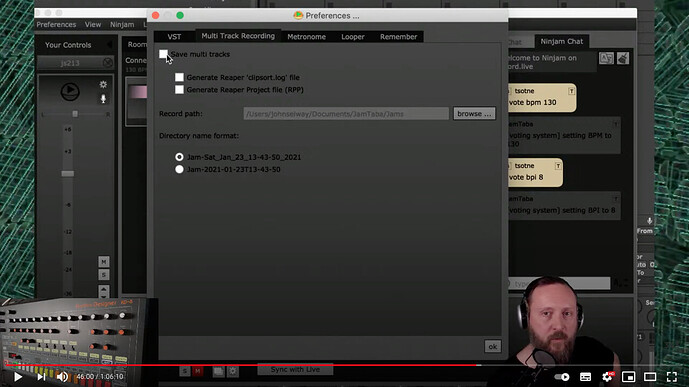Viewport: 689px width, 387px height.
Task: Toggle YouTube subtitles/captions
Action: coord(585,377)
